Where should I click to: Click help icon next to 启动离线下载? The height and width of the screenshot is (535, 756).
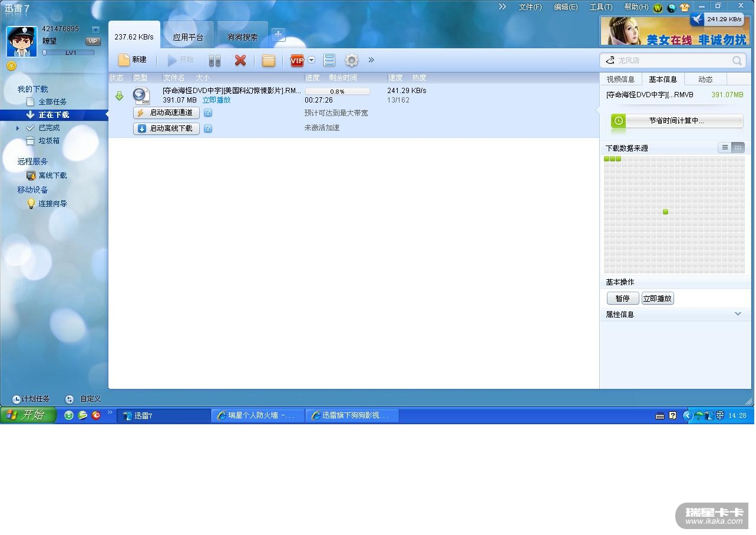(208, 128)
